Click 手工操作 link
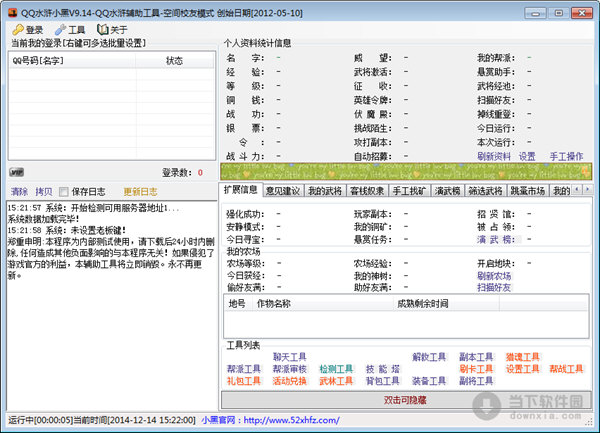 [566, 156]
